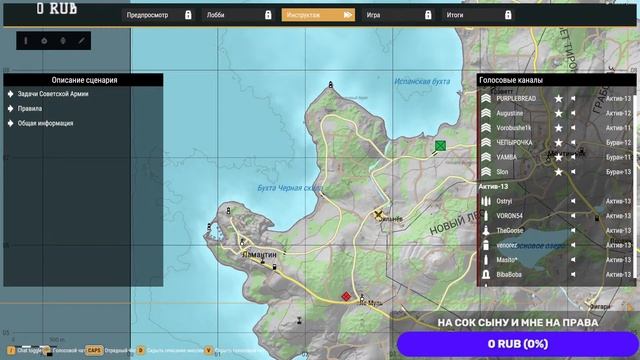Select the circle marker map tool

44,41
